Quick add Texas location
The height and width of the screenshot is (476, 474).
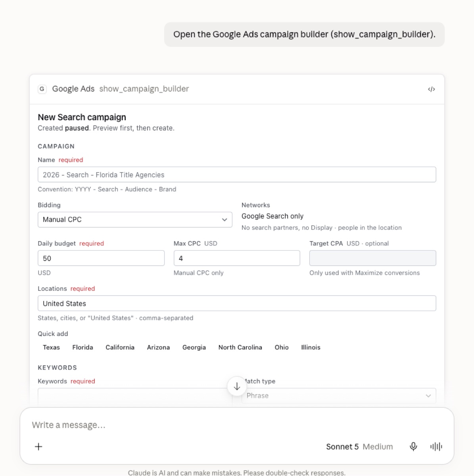coord(51,347)
